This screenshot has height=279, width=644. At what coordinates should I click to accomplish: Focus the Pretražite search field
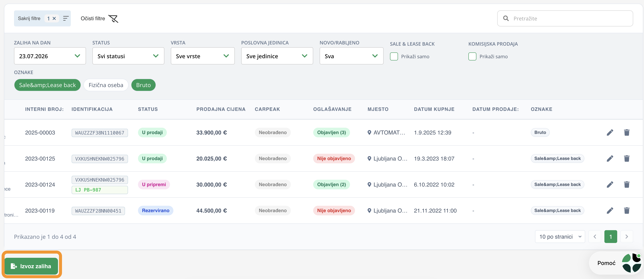pos(565,19)
